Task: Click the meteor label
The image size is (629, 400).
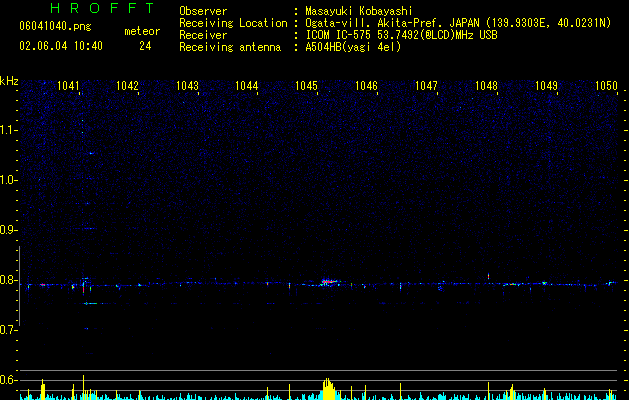Action: coord(142,31)
